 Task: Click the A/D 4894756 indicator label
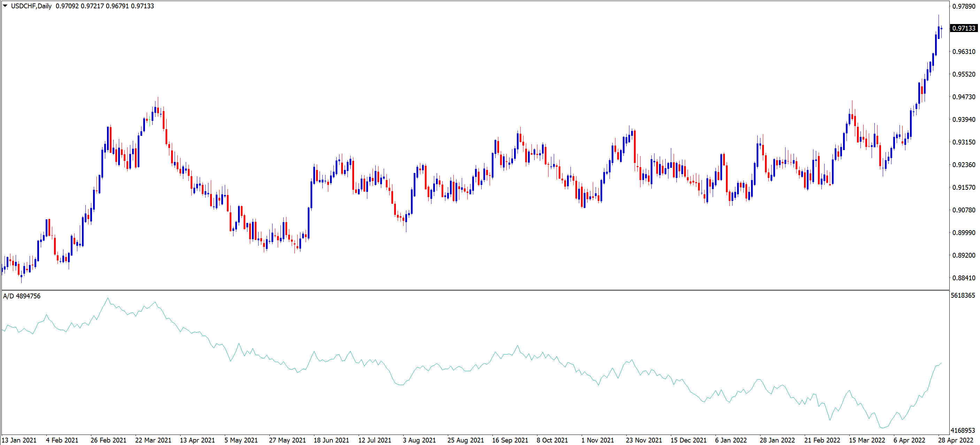tap(22, 296)
